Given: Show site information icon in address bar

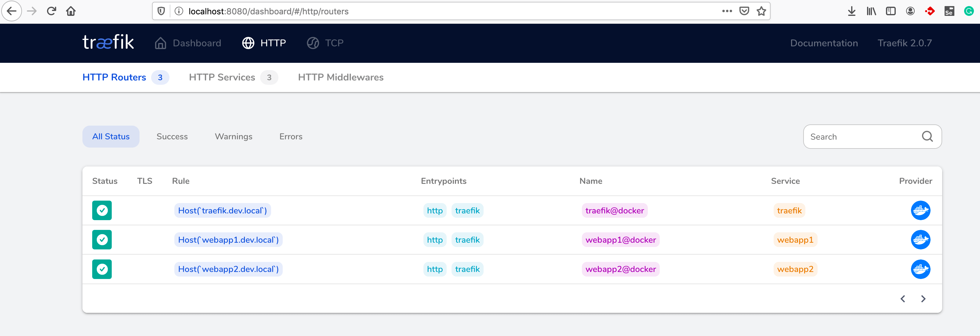Looking at the screenshot, I should [178, 11].
